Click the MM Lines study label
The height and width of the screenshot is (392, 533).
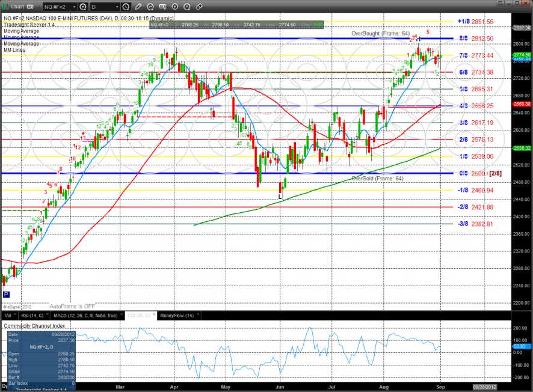(14, 50)
